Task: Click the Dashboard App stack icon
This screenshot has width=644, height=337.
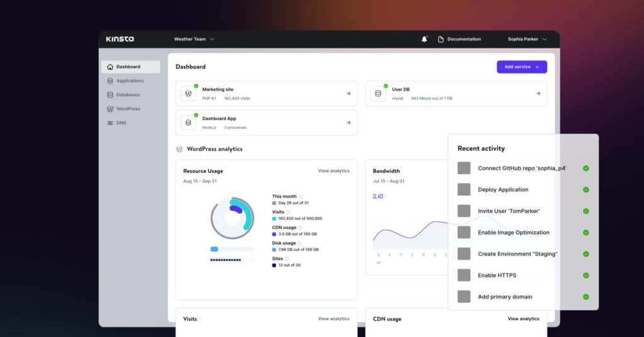Action: 189,123
